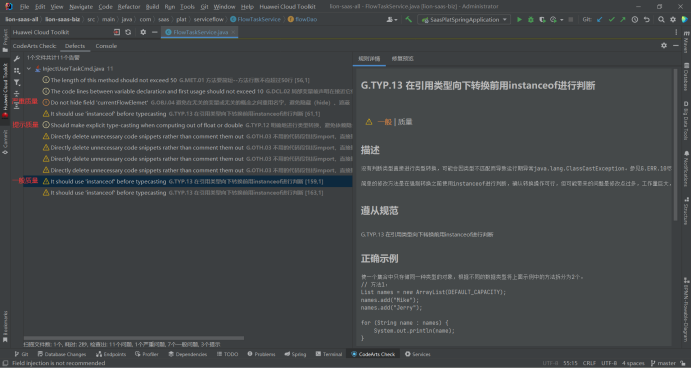Open the Huawei Cloud Toolkit menu
This screenshot has width=692, height=368.
pos(287,7)
